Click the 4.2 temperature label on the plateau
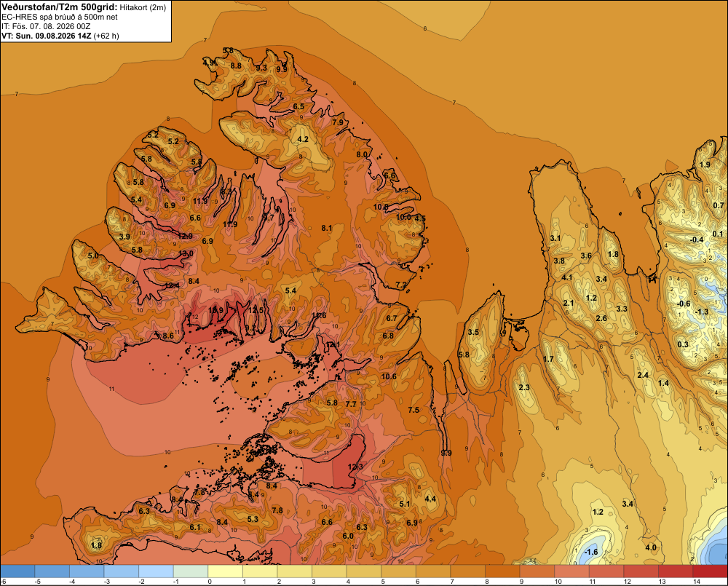Viewport: 728px width, 586px height. tap(303, 139)
